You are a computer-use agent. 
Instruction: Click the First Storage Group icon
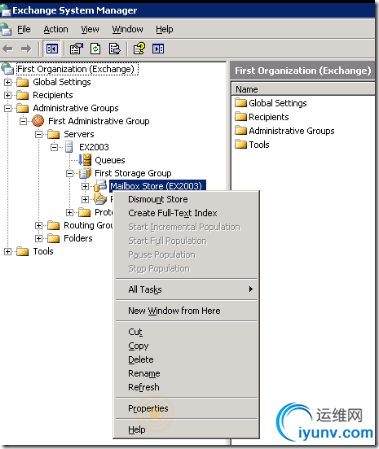[85, 173]
